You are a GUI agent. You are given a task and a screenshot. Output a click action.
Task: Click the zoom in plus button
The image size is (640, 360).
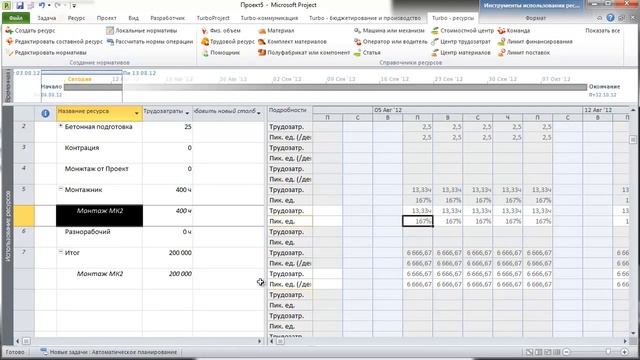624,352
